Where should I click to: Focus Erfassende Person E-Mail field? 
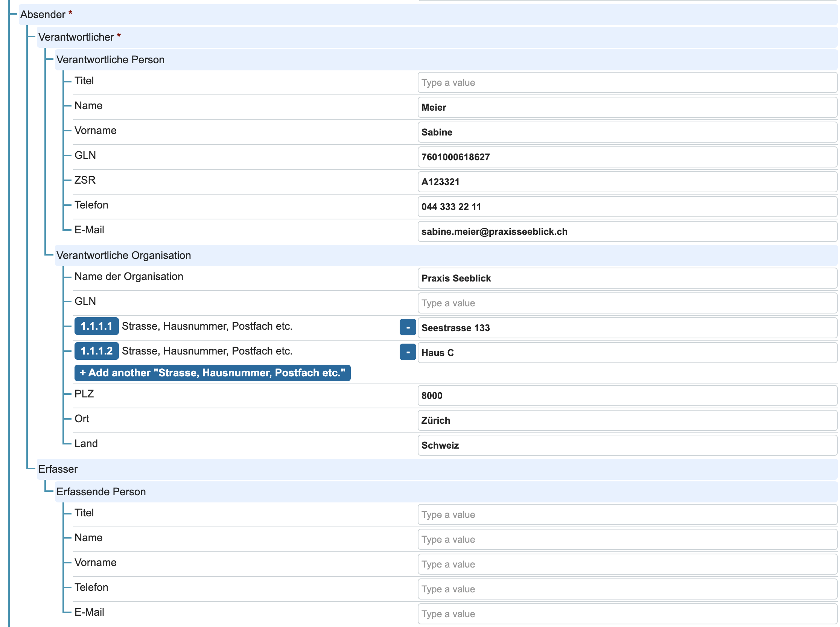click(x=627, y=614)
